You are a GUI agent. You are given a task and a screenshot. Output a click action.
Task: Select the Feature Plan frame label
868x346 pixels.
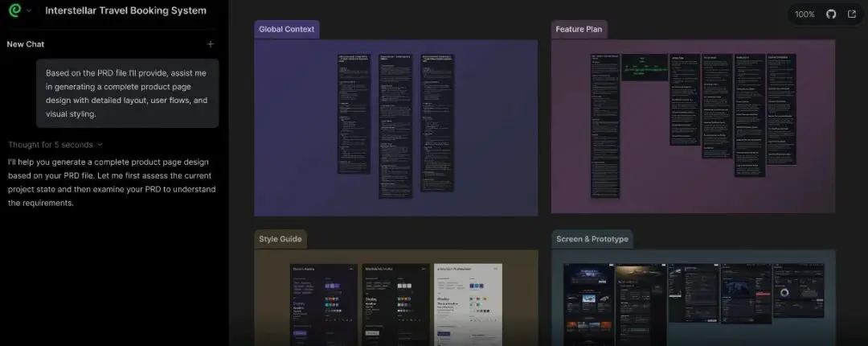579,30
